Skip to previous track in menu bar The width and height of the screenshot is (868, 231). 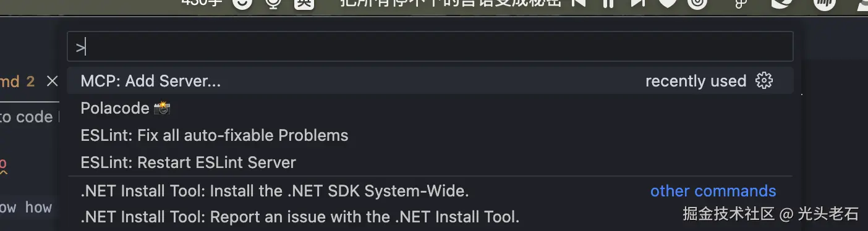click(579, 2)
